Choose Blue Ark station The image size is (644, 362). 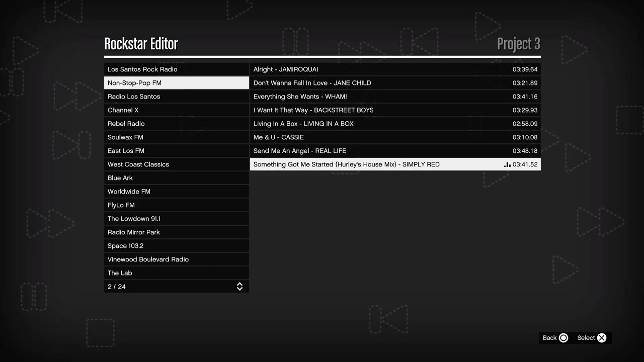coord(177,178)
